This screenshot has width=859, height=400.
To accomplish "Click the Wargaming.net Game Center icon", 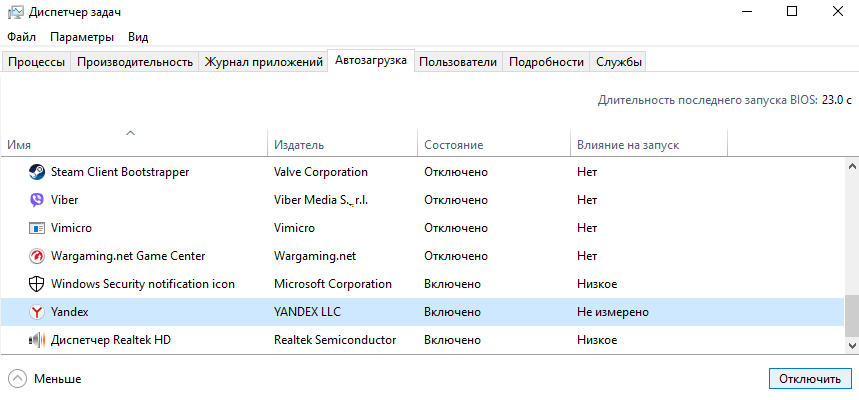I will point(36,256).
